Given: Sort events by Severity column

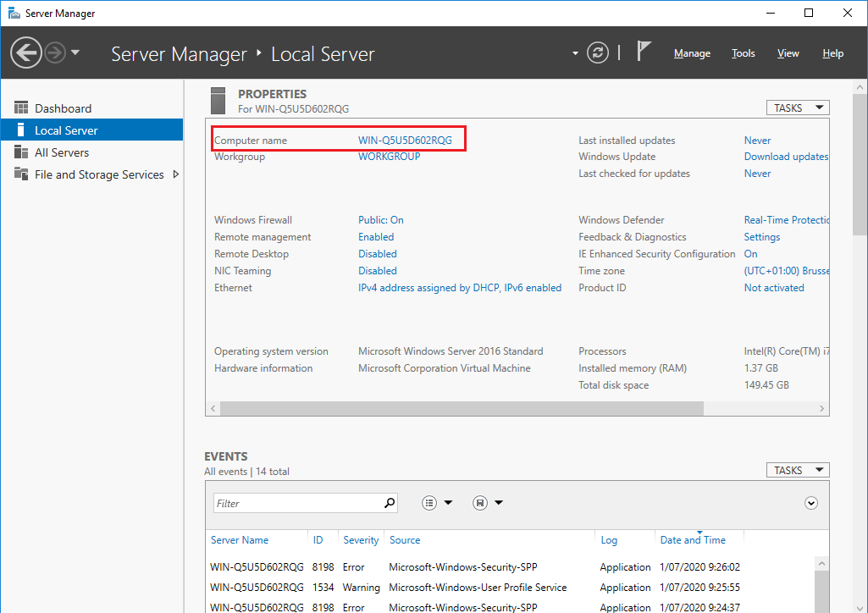Looking at the screenshot, I should point(361,540).
